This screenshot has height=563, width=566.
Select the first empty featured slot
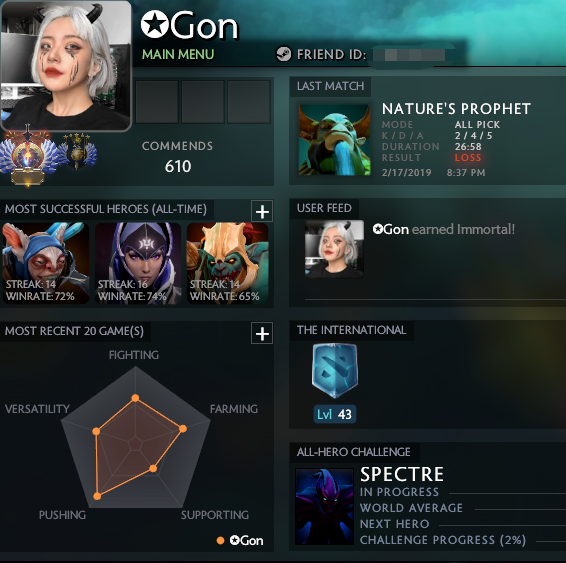(157, 102)
